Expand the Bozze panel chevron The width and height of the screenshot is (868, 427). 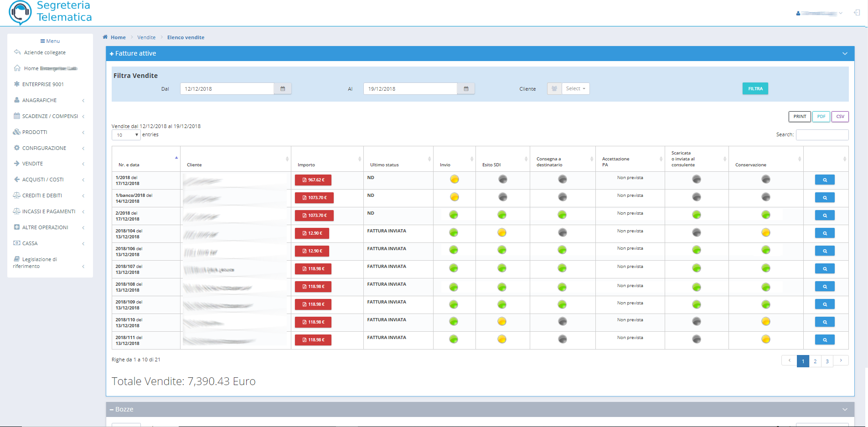coord(845,410)
